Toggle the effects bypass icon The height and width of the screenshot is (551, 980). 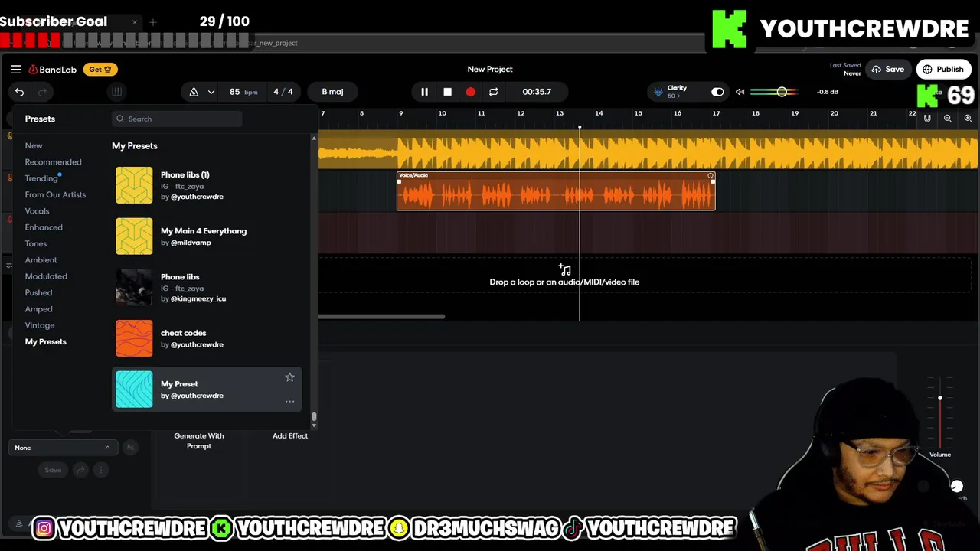pos(130,448)
